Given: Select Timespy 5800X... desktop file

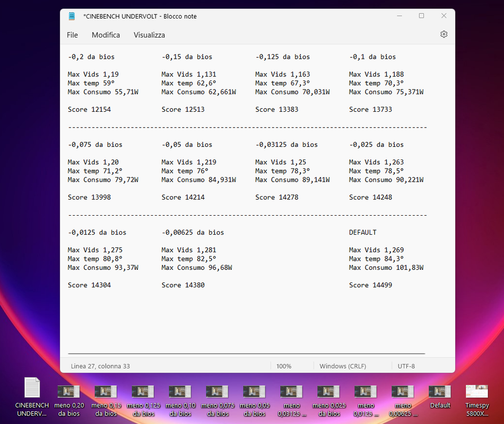Looking at the screenshot, I should [477, 401].
